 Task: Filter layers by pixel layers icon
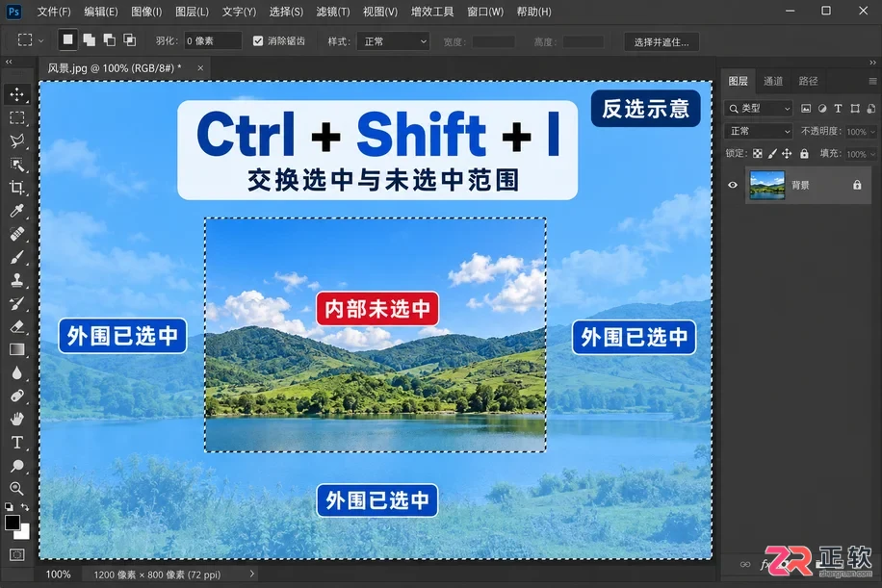pyautogui.click(x=806, y=109)
